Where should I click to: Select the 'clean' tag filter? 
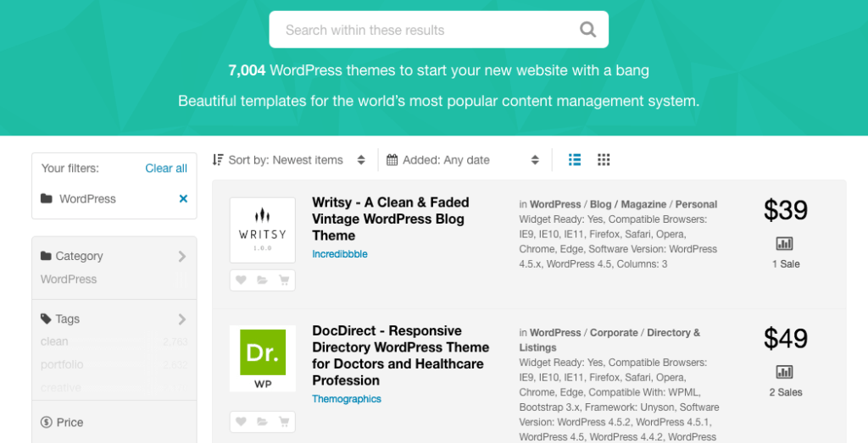(x=54, y=342)
